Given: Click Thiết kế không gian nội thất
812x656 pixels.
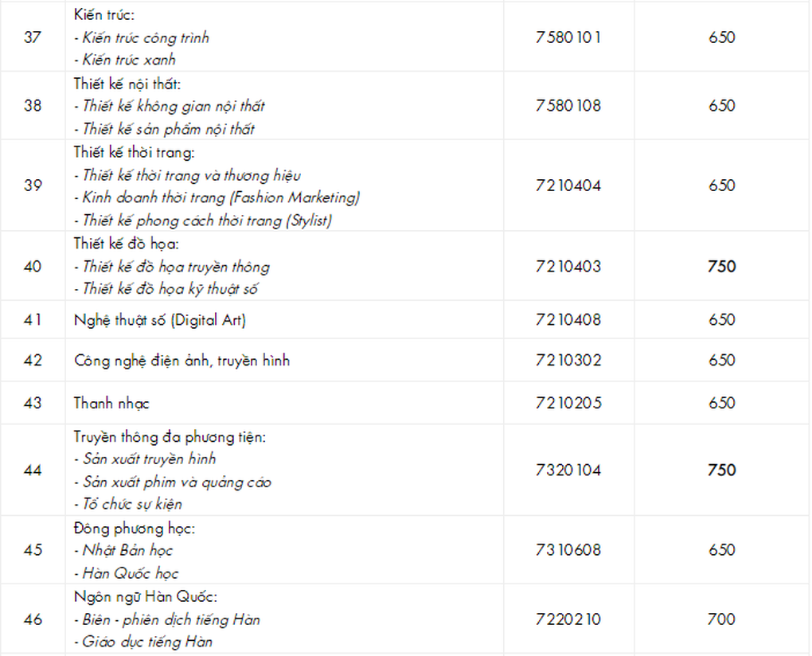Looking at the screenshot, I should (170, 106).
